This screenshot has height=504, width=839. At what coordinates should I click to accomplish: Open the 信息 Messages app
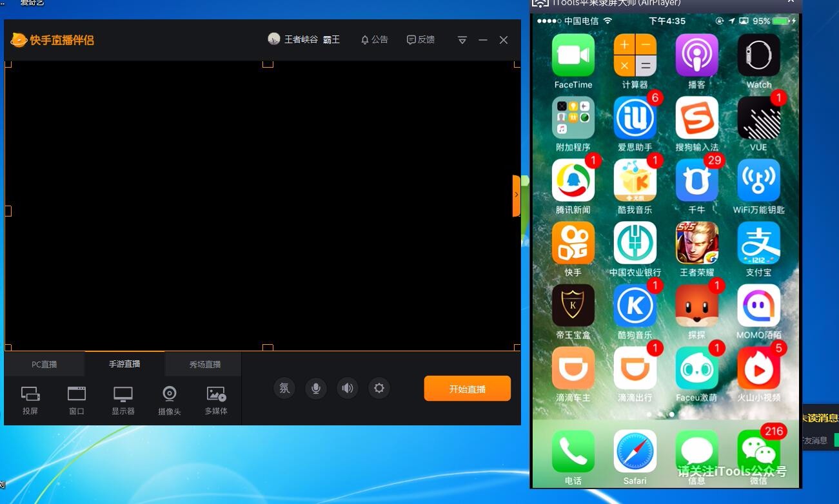point(696,451)
